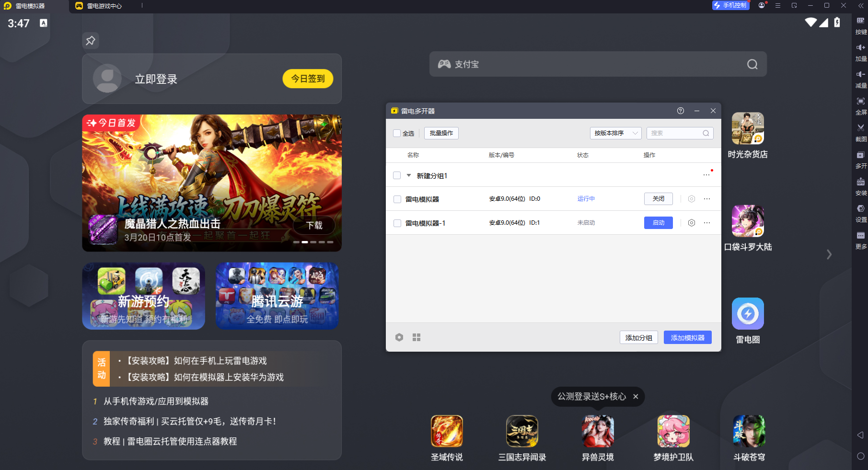The height and width of the screenshot is (470, 868).
Task: Click the grid arrange icon in 雷电多开器
Action: (417, 337)
